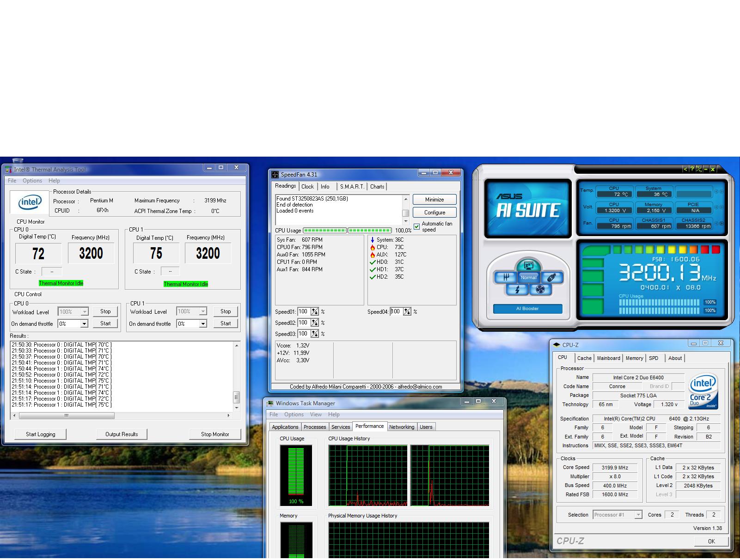Click the green check beside HD1 37C
Screen dimensions: 740x560
373,269
